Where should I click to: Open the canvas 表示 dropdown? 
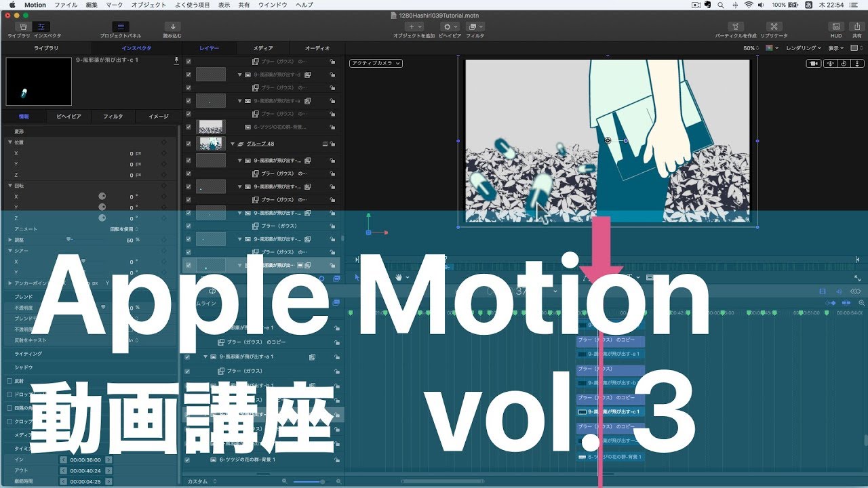tap(836, 48)
